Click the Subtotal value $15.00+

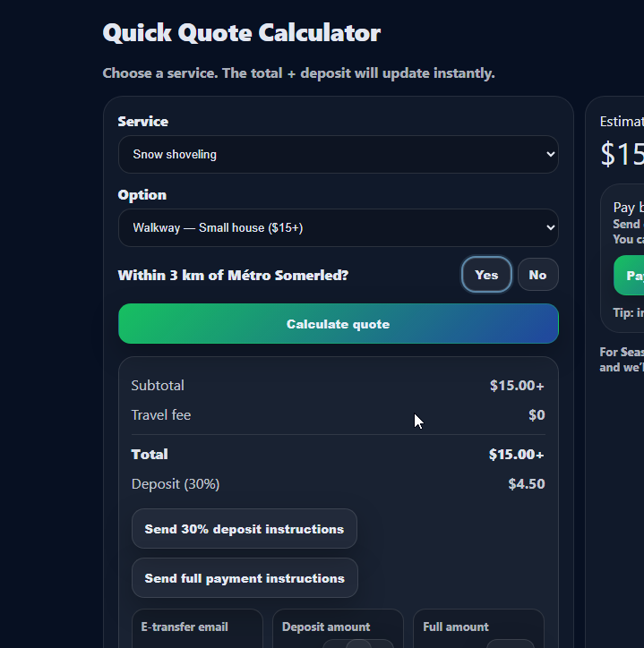click(x=517, y=386)
